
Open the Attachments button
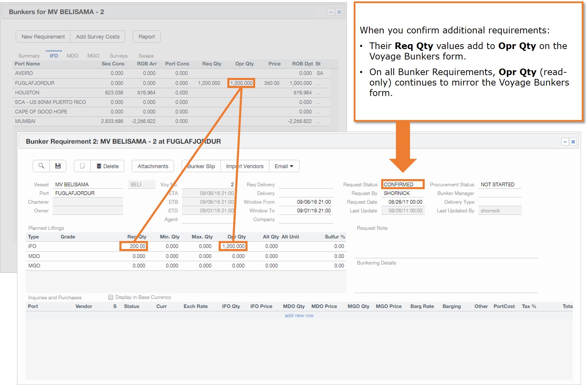(x=153, y=166)
